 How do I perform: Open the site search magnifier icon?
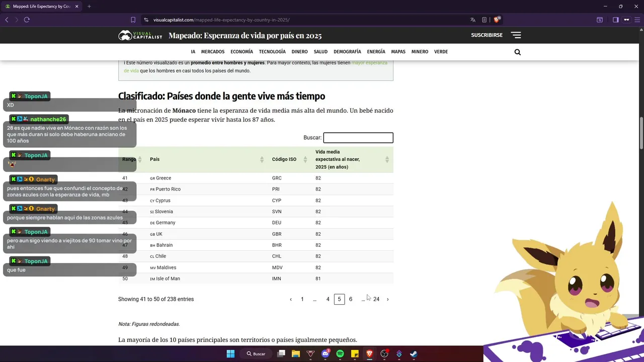(518, 52)
